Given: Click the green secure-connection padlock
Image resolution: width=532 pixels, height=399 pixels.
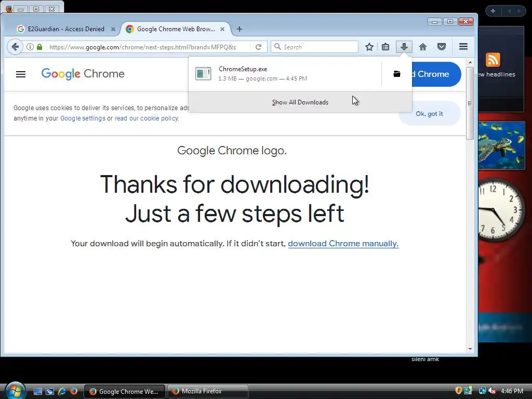Looking at the screenshot, I should coord(39,47).
